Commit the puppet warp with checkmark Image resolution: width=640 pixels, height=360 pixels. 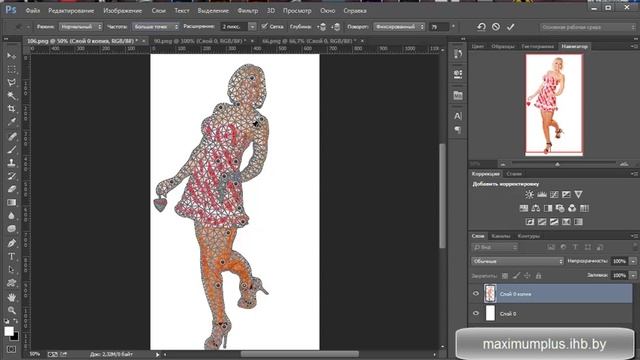coord(510,27)
